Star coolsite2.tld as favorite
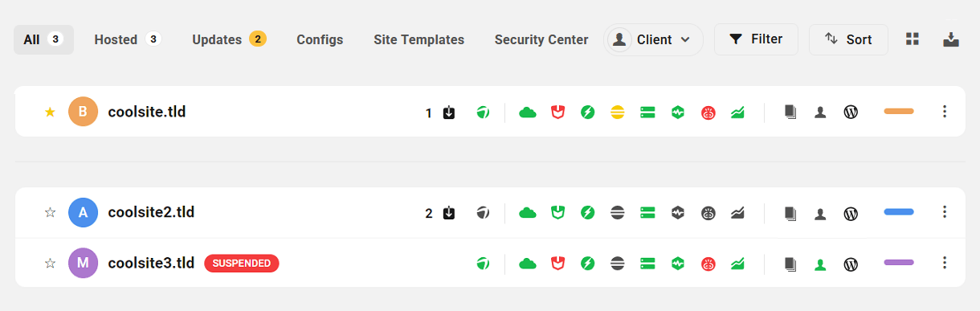Image resolution: width=980 pixels, height=311 pixels. pos(50,212)
